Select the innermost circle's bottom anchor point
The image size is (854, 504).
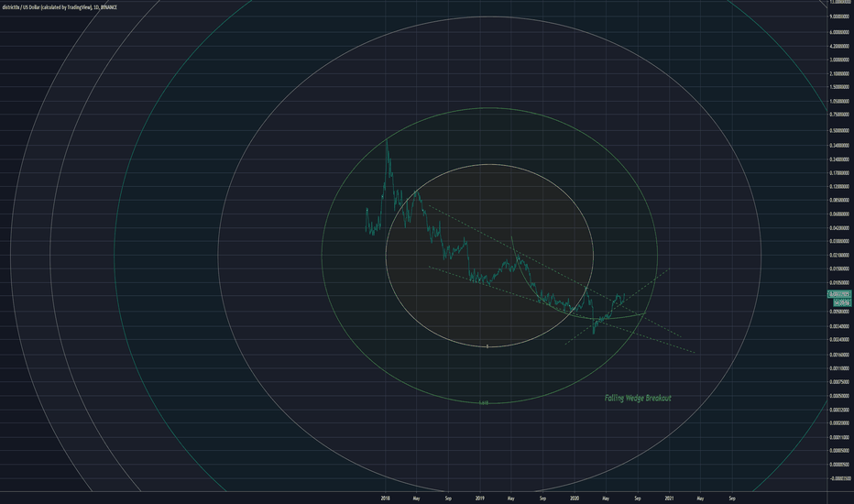tap(487, 346)
